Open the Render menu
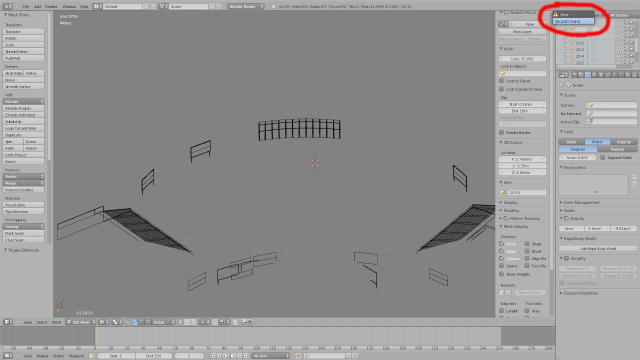640x360 pixels. [51, 7]
